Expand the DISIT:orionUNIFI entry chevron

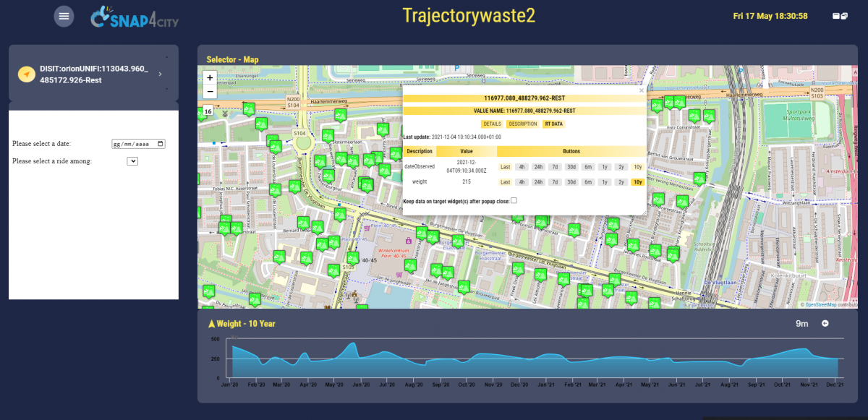[x=160, y=74]
